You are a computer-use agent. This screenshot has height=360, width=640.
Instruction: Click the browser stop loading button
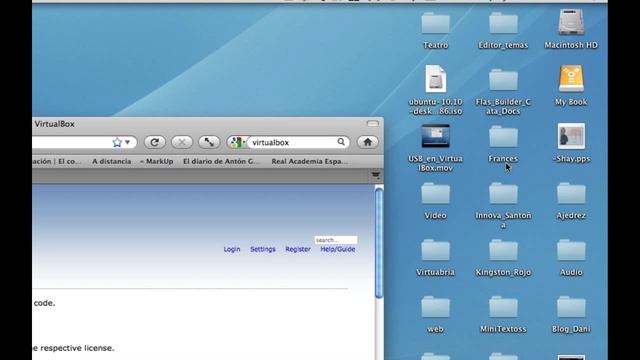pyautogui.click(x=182, y=142)
